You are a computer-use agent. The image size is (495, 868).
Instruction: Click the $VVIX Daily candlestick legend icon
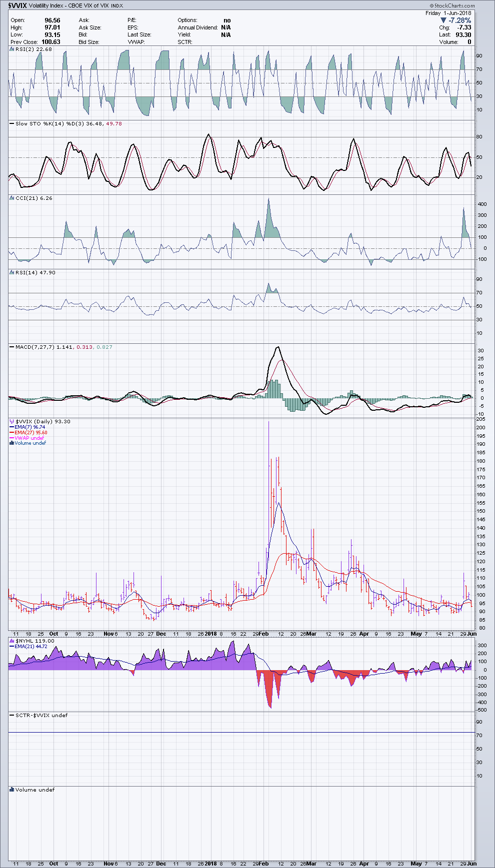pos(12,422)
